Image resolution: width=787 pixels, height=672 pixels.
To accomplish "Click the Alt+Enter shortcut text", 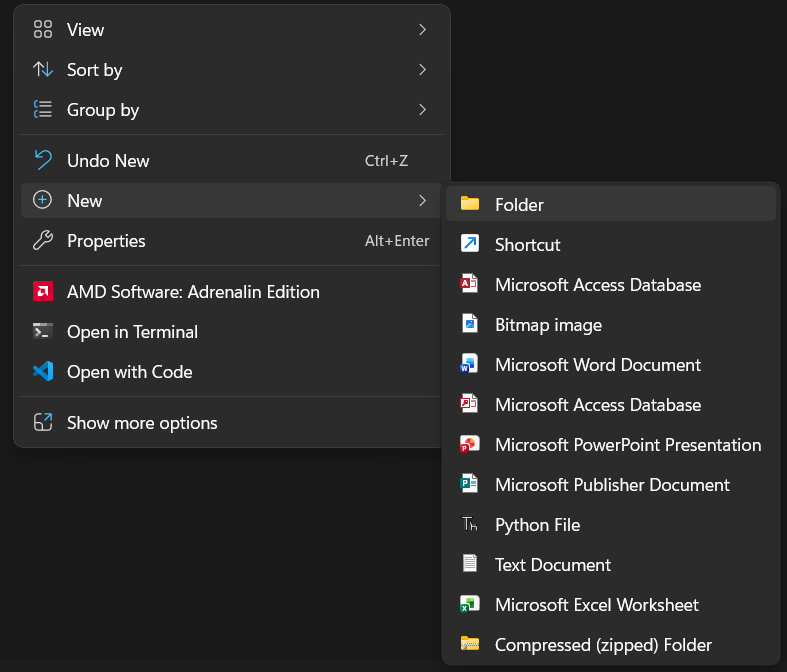I will tap(397, 241).
